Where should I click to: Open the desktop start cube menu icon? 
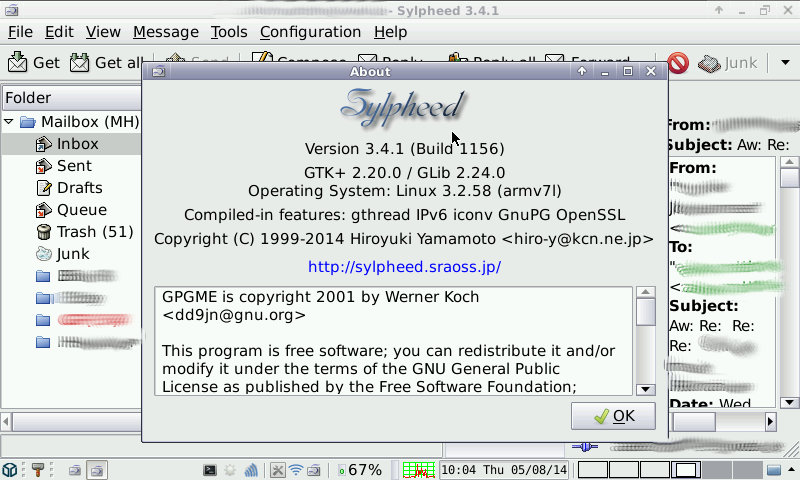[x=9, y=470]
